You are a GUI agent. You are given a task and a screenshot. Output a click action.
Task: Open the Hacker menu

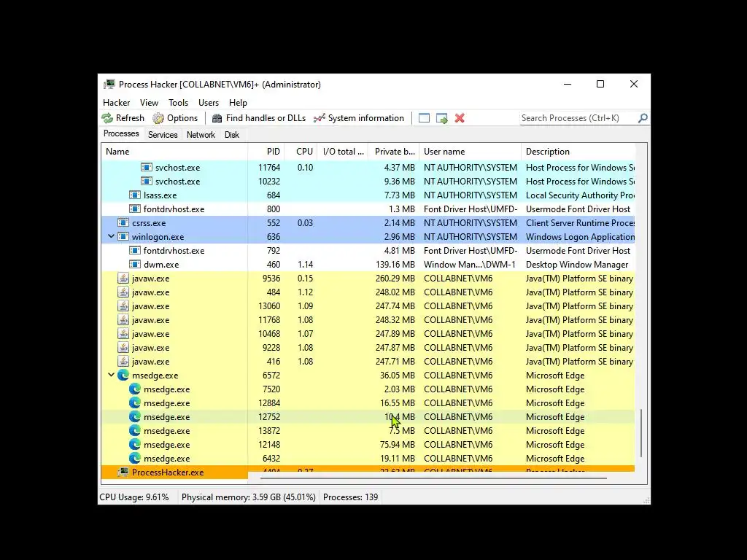[116, 103]
